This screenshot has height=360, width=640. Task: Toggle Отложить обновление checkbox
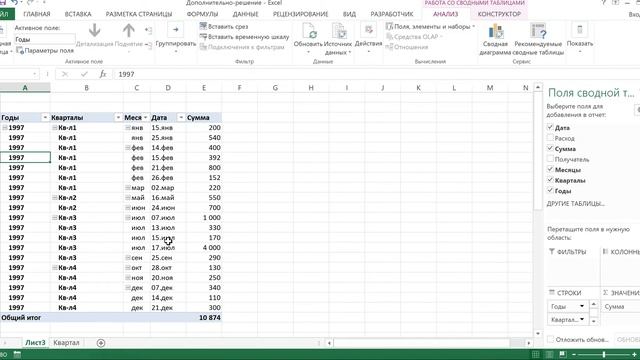551,339
